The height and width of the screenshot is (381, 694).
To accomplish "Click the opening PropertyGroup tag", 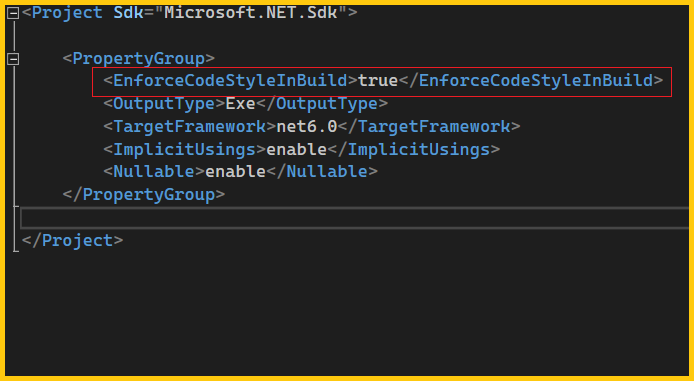I will click(x=139, y=58).
